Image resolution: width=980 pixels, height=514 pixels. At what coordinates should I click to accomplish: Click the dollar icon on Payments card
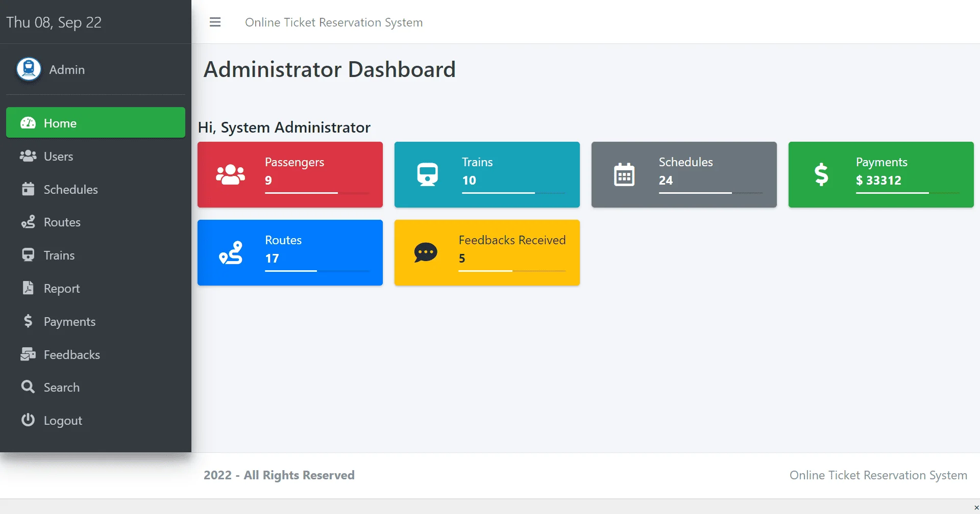pos(821,174)
